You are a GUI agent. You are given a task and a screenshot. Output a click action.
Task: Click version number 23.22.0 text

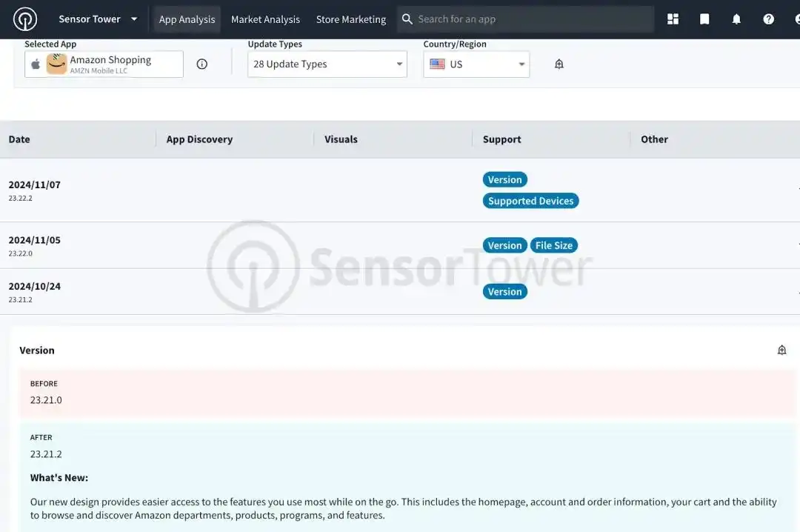click(x=21, y=253)
